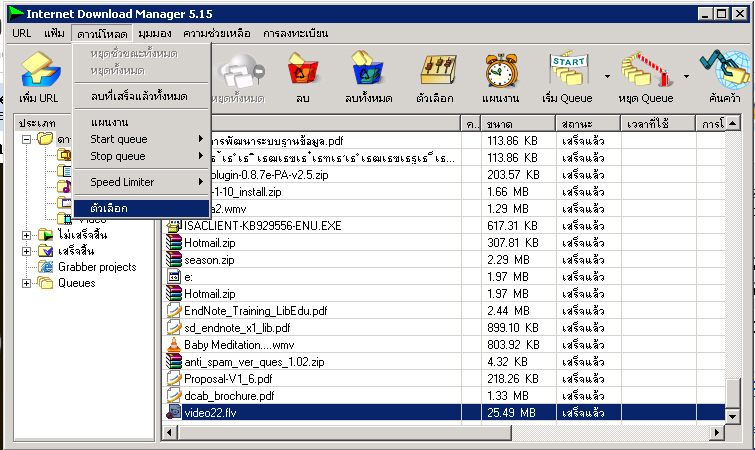The width and height of the screenshot is (755, 450).
Task: Sort by the เวลาที่ใช้ column header
Action: coord(658,124)
